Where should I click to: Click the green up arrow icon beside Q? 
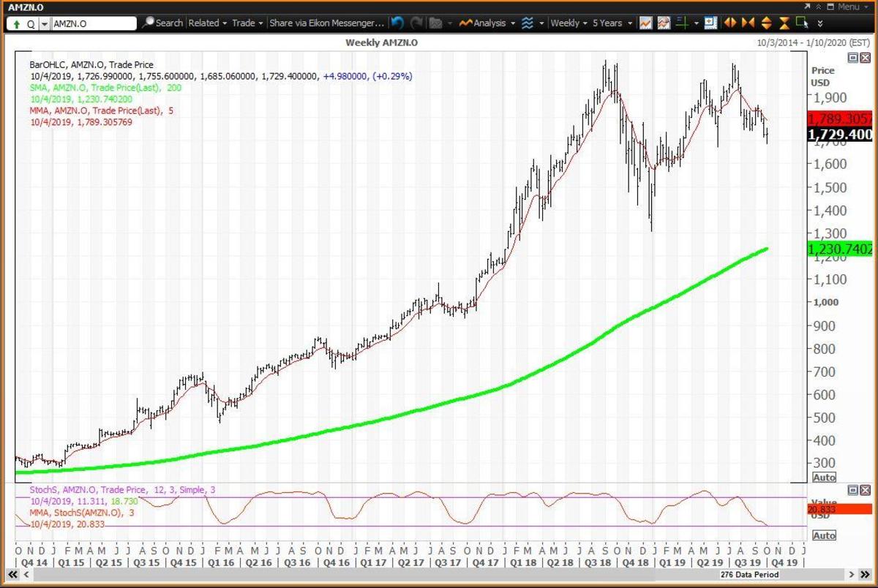click(x=17, y=23)
